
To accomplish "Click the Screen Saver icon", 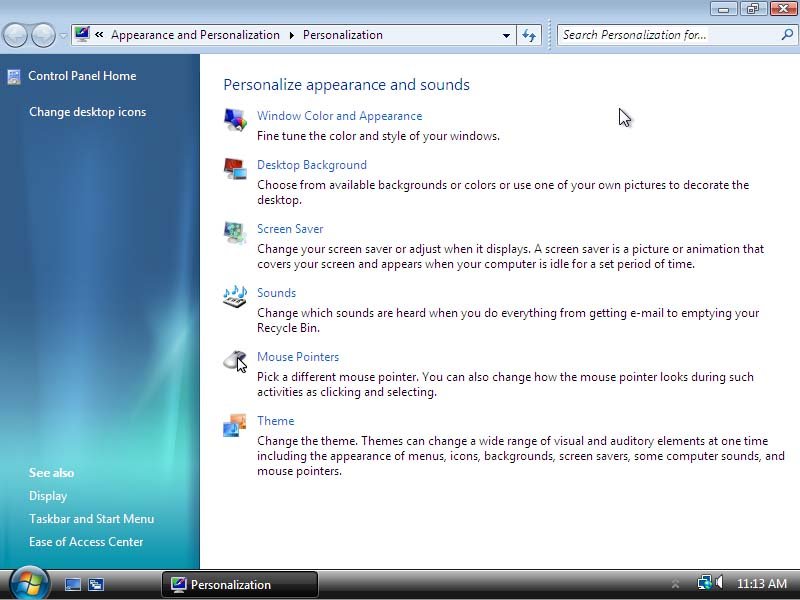I will pyautogui.click(x=235, y=233).
